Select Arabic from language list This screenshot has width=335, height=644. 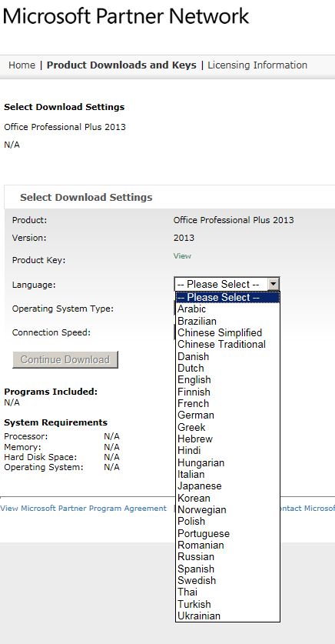(x=227, y=309)
